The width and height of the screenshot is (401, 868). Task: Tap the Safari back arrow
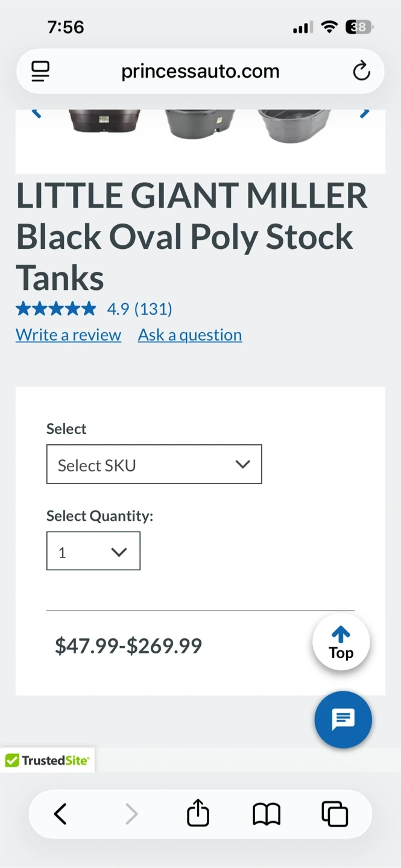point(60,814)
